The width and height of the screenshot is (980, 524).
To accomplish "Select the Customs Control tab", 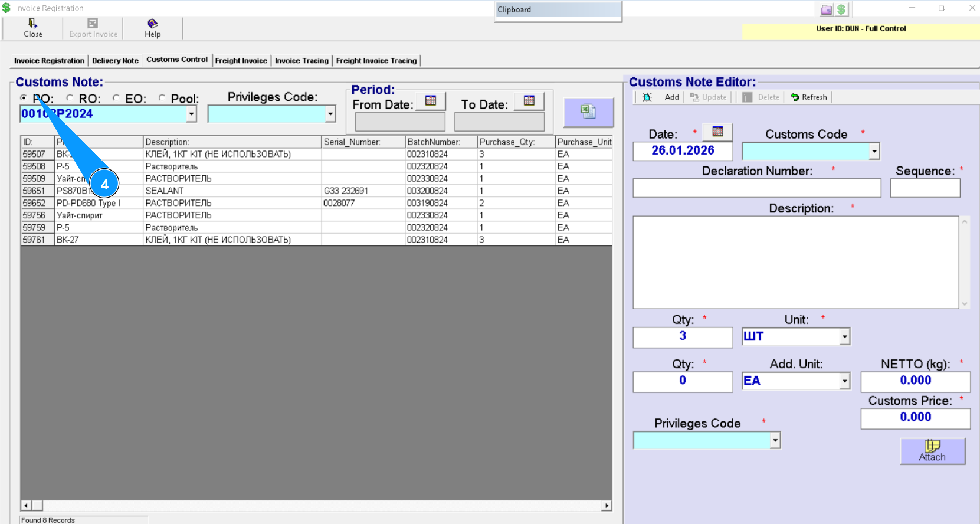I will click(177, 60).
